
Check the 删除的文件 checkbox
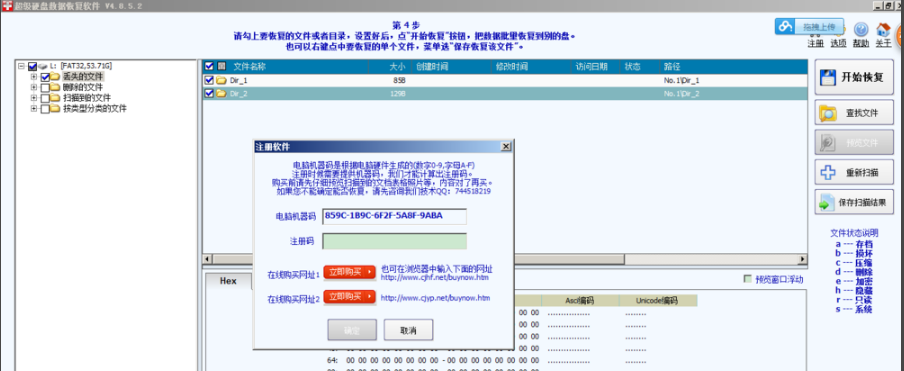tap(45, 87)
